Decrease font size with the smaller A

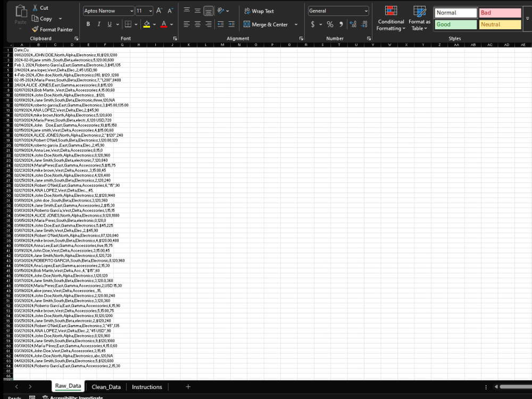[170, 11]
